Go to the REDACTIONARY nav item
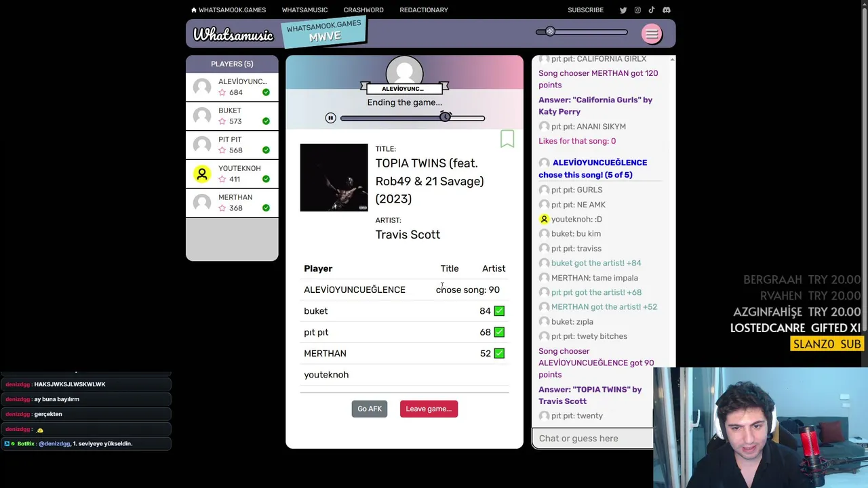Screen dimensions: 868x488 424,10
